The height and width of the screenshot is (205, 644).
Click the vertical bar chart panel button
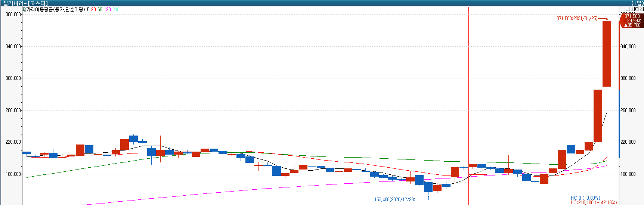pos(632,9)
